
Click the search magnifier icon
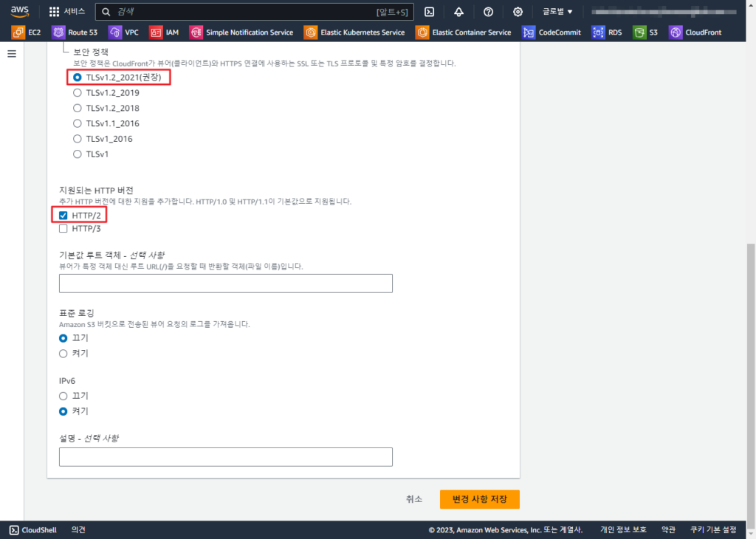tap(106, 12)
